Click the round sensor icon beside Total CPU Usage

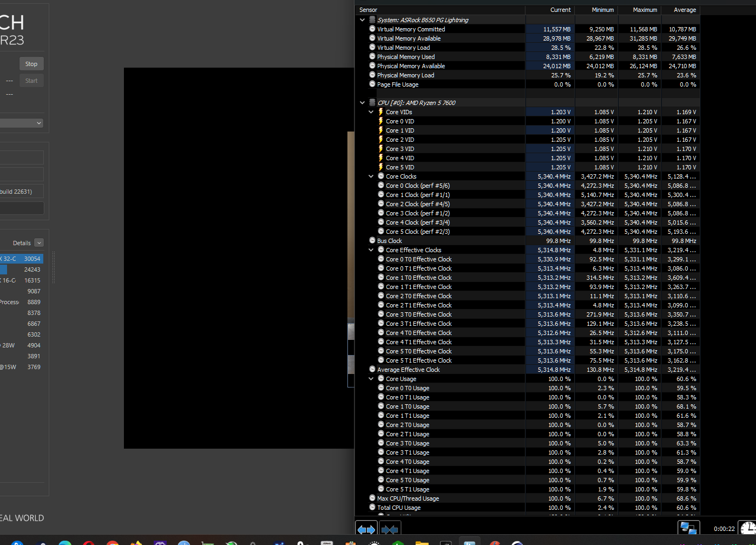pos(372,507)
